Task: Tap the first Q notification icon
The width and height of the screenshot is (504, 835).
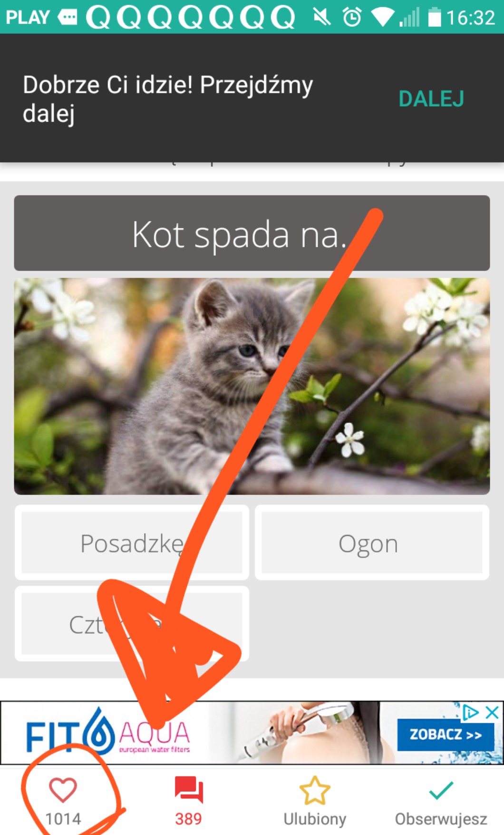Action: (98, 18)
